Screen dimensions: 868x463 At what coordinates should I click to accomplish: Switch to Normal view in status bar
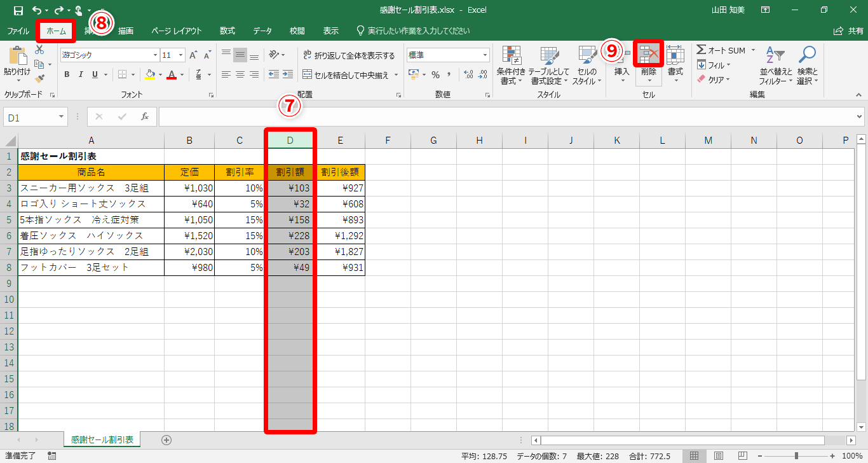point(695,455)
